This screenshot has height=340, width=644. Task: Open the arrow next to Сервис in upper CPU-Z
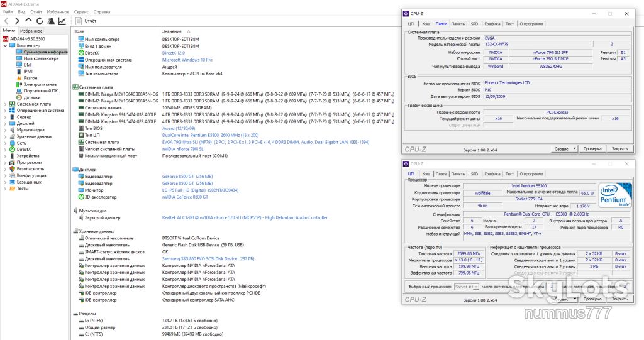(575, 149)
